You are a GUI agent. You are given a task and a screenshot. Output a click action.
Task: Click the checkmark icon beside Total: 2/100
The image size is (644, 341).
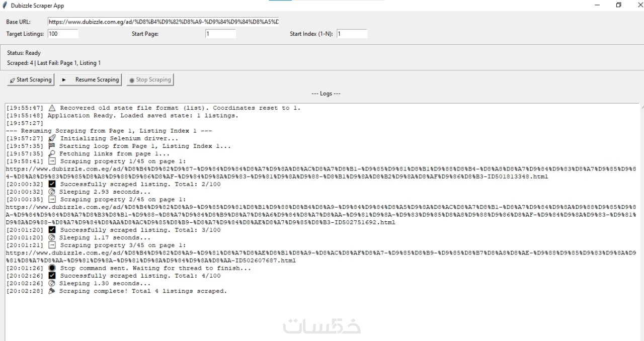click(x=52, y=184)
